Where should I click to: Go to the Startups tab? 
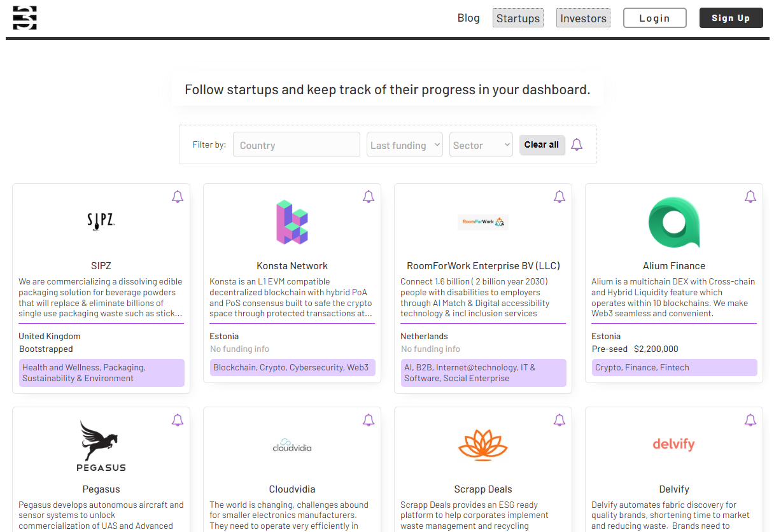coord(518,18)
